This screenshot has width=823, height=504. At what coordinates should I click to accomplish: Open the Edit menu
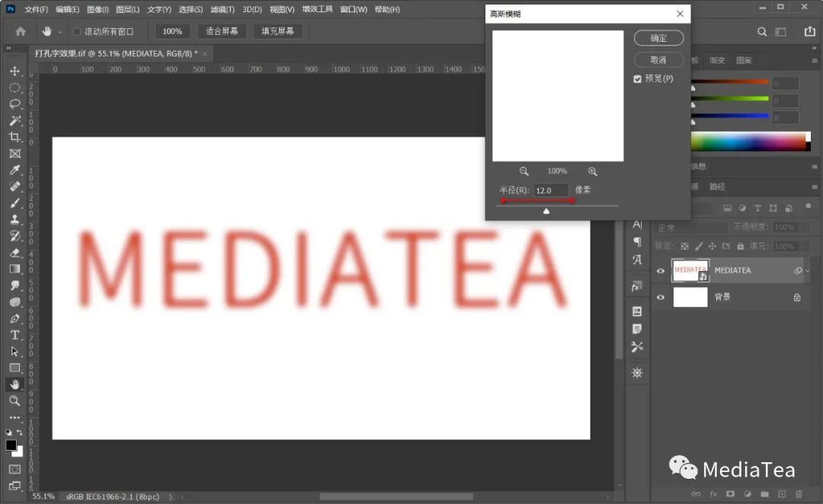[x=67, y=9]
